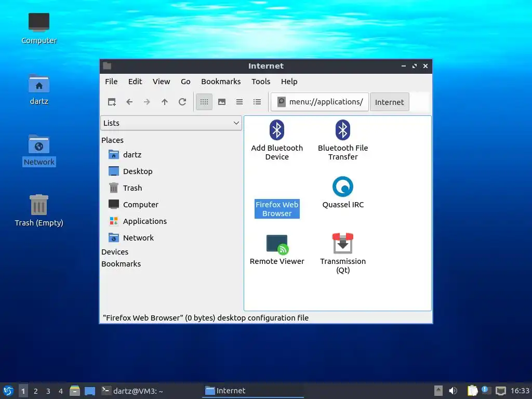The height and width of the screenshot is (399, 532).
Task: Select the Firefox Web Browser item
Action: 277,209
